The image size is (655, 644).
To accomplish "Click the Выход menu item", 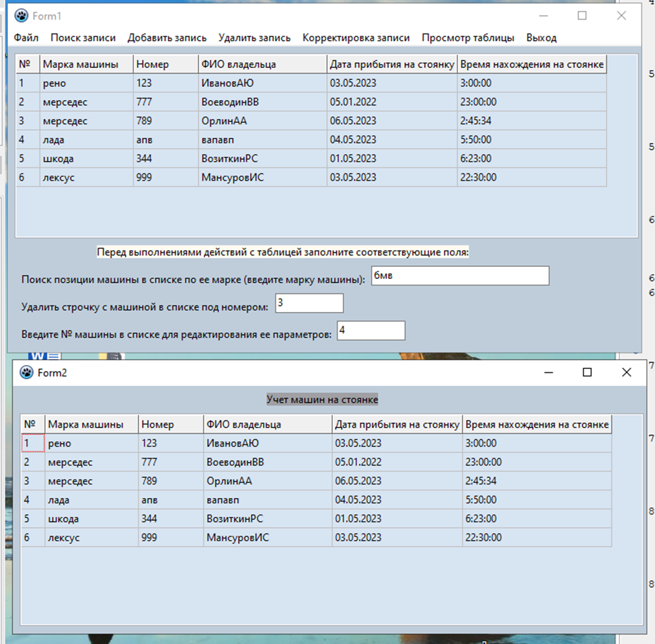I will 541,38.
